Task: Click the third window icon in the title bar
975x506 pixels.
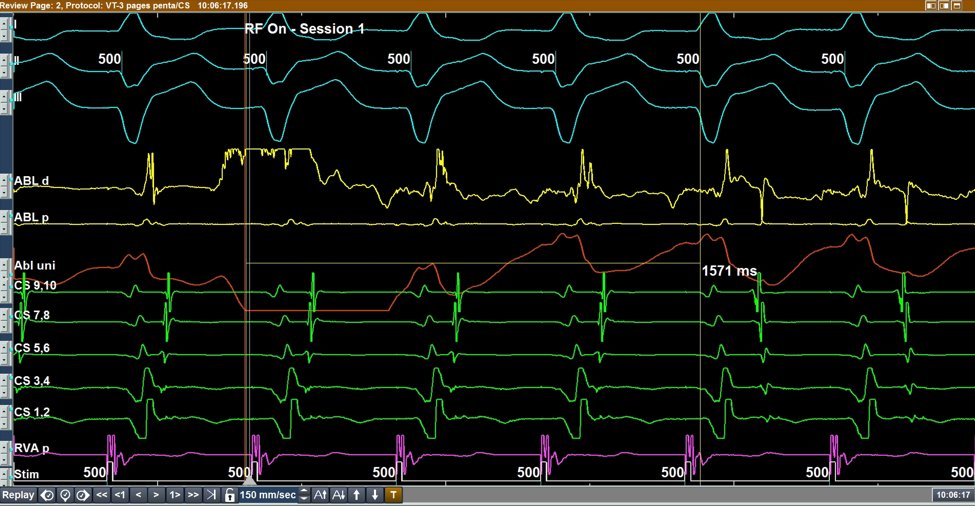Action: (958, 5)
